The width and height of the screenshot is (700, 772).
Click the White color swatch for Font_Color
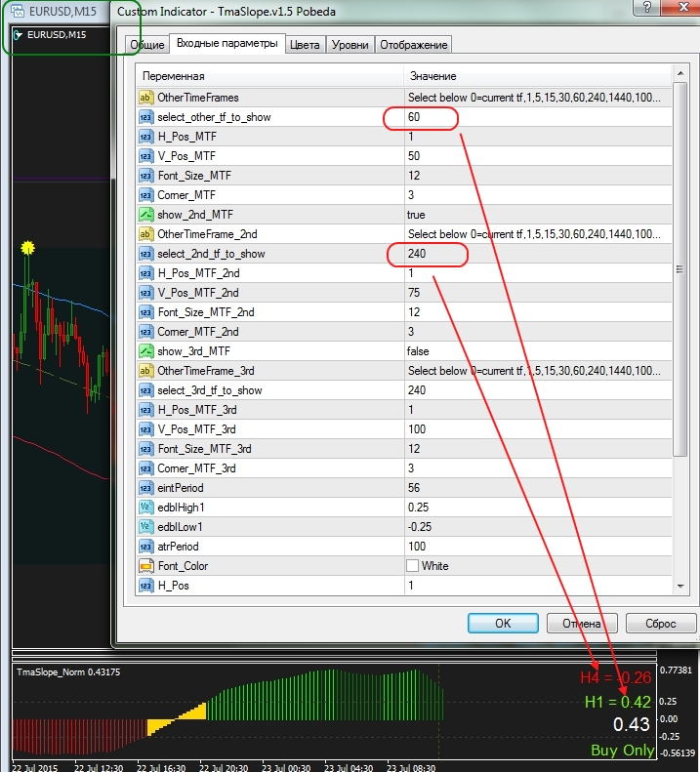pos(412,566)
